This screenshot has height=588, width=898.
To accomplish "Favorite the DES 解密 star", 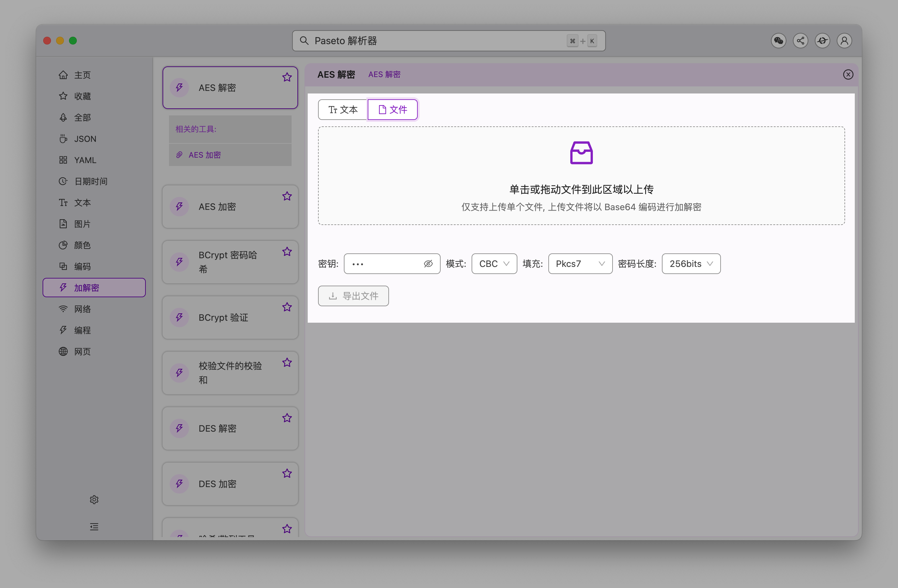I will point(287,418).
